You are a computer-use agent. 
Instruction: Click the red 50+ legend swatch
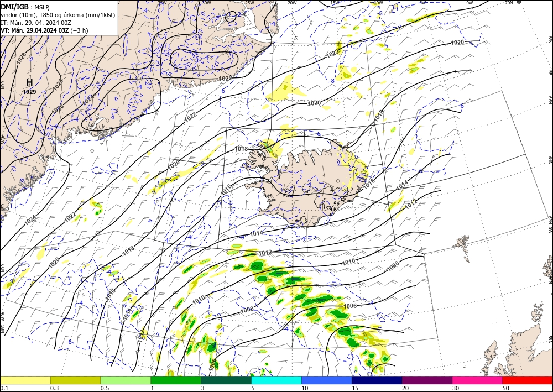pos(528,380)
